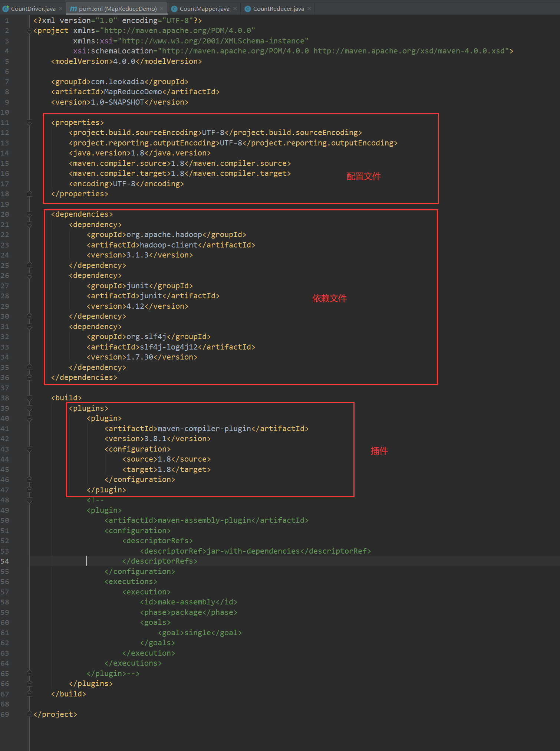Click line number 1 in the gutter
Image resolution: width=560 pixels, height=751 pixels.
pyautogui.click(x=7, y=20)
